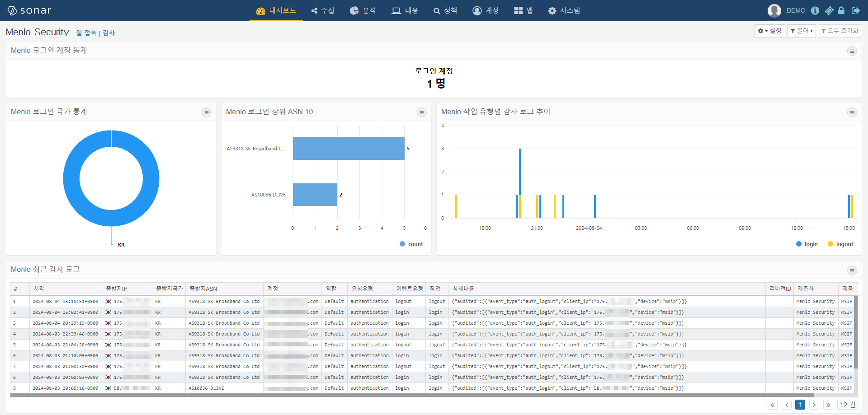The width and height of the screenshot is (868, 415).
Task: Go to first page of log table
Action: tap(773, 405)
